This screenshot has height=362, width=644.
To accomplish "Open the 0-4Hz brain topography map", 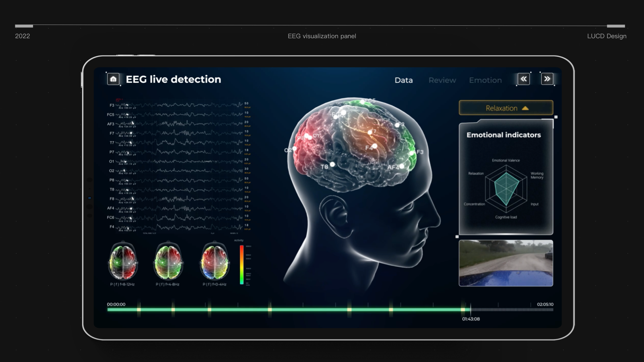I will click(x=215, y=261).
